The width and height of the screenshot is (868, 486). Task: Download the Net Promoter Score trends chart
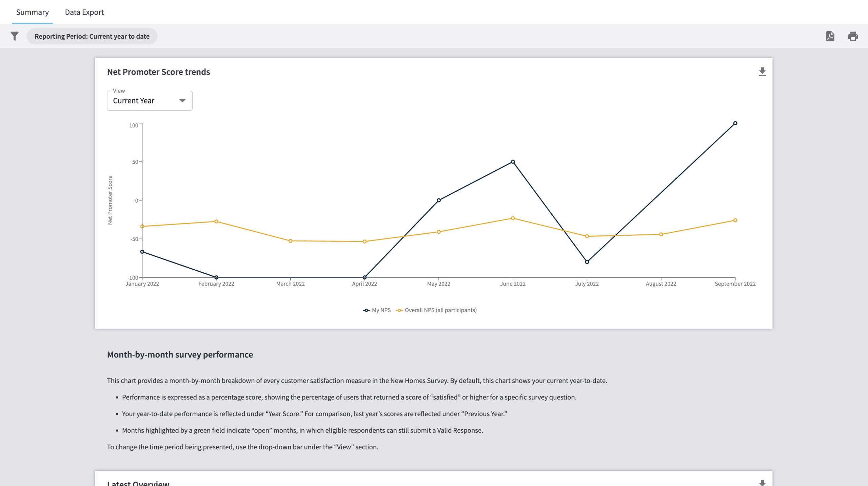(x=763, y=72)
